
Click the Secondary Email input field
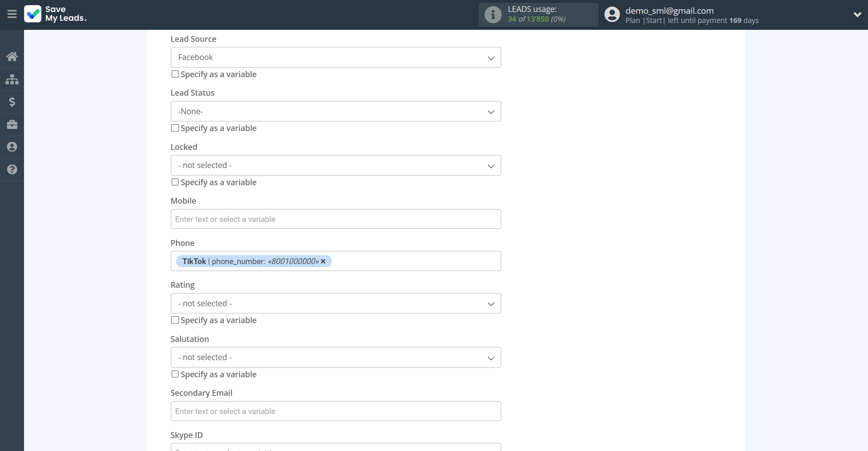click(336, 411)
